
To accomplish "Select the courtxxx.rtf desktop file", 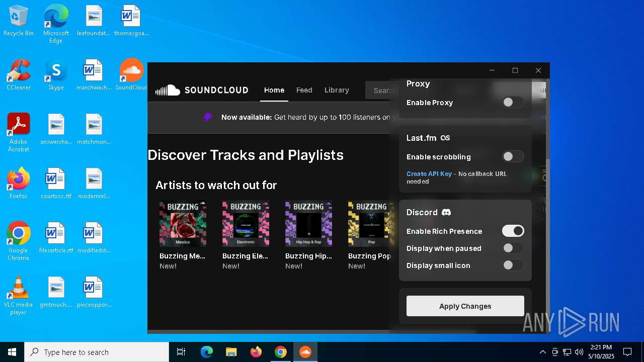I will (x=56, y=184).
